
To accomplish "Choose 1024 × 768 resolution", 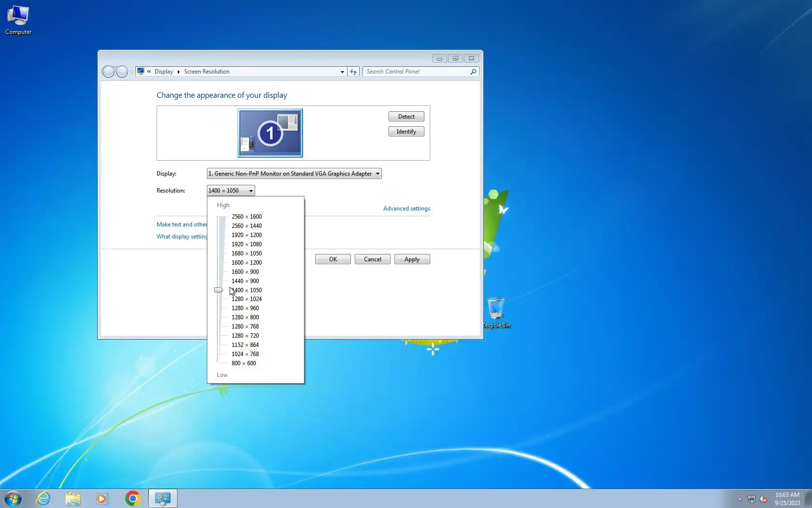I will click(245, 354).
